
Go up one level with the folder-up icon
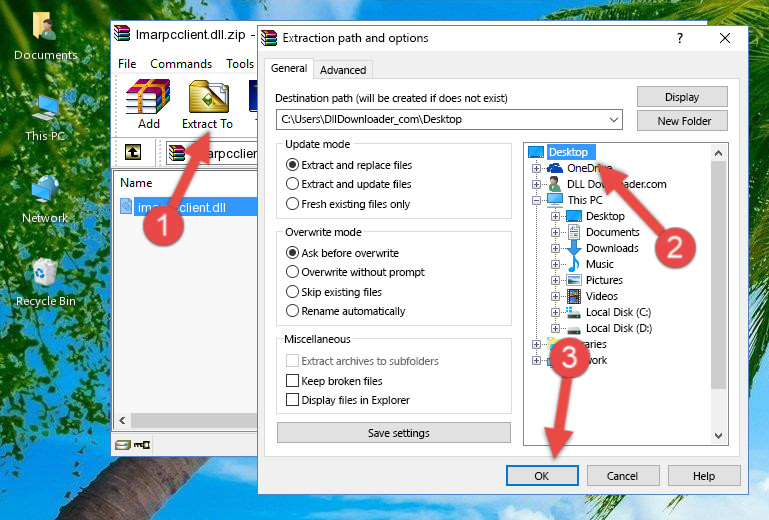pos(132,152)
